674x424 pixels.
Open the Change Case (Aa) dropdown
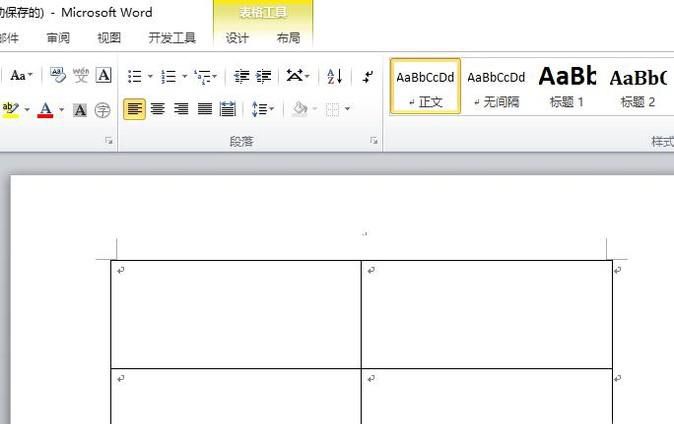coord(22,76)
